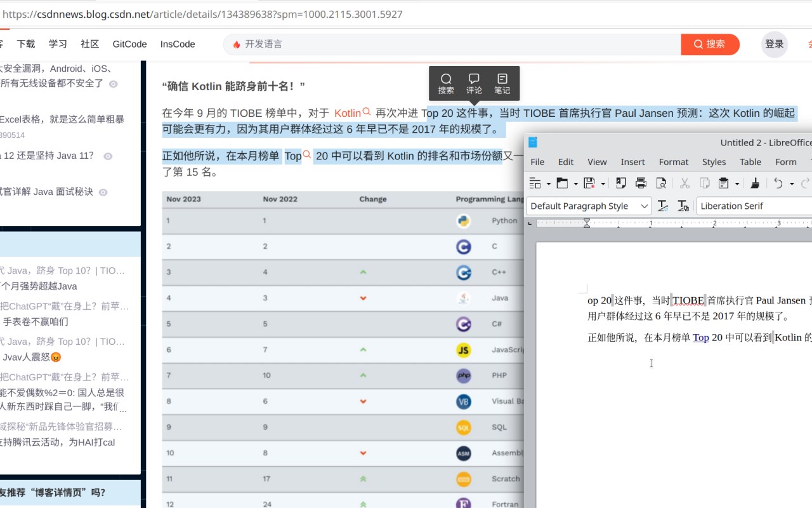Click the sidebar comment ending 'Jvav人震怒'

click(32, 357)
